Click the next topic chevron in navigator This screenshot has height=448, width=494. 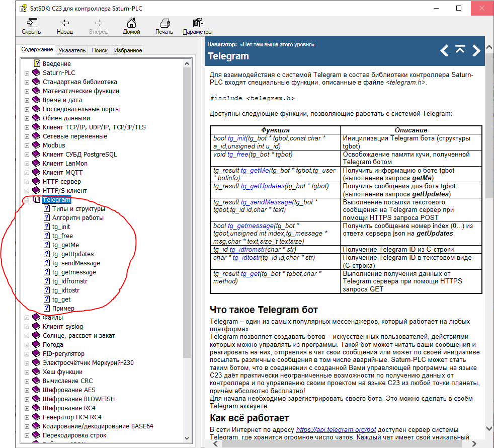coord(476,50)
